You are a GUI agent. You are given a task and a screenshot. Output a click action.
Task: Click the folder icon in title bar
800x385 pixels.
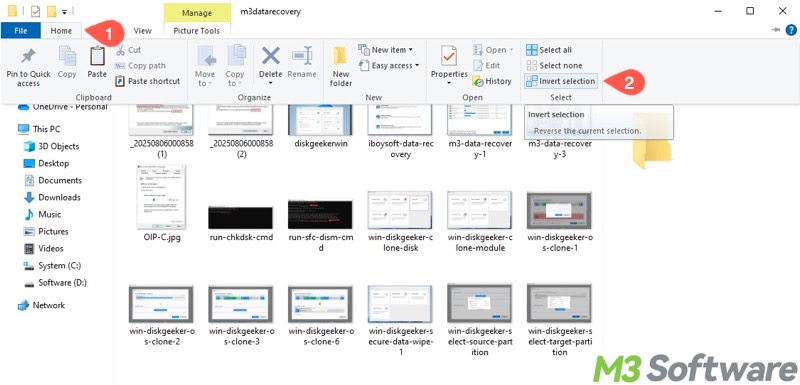coord(12,11)
